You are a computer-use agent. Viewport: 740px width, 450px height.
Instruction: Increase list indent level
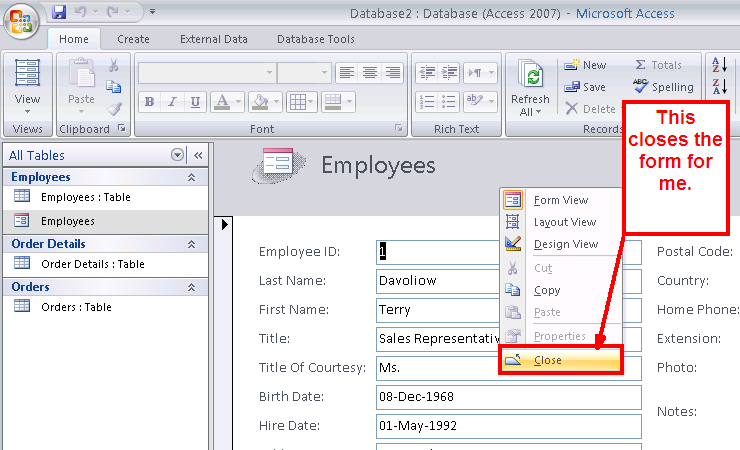coord(450,73)
